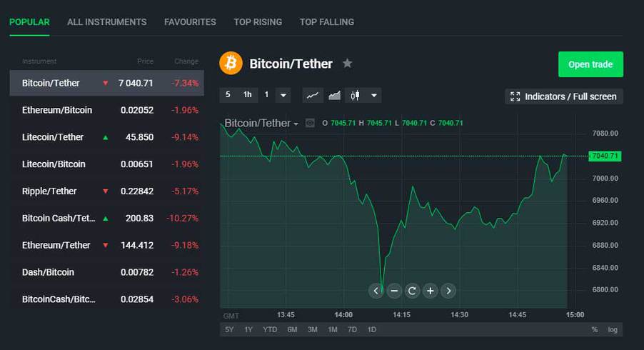Select the Ethereum/Tether instrument row

107,245
